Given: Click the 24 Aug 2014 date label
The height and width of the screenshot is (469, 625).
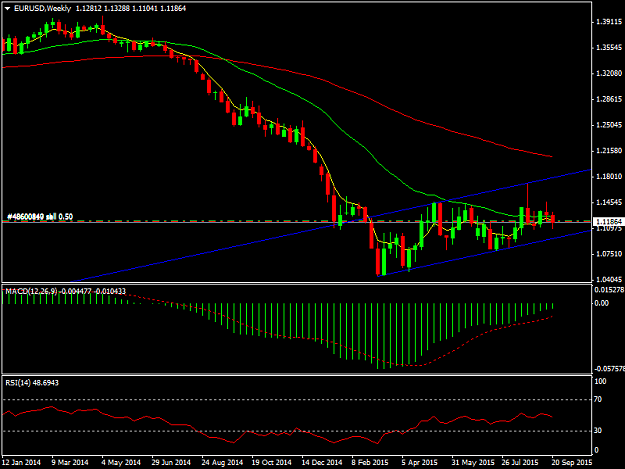Looking at the screenshot, I should click(222, 462).
